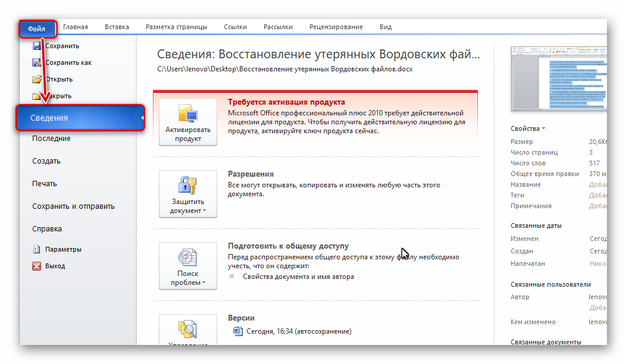Click the Связанные документы heading
The height and width of the screenshot is (364, 626).
[x=546, y=342]
